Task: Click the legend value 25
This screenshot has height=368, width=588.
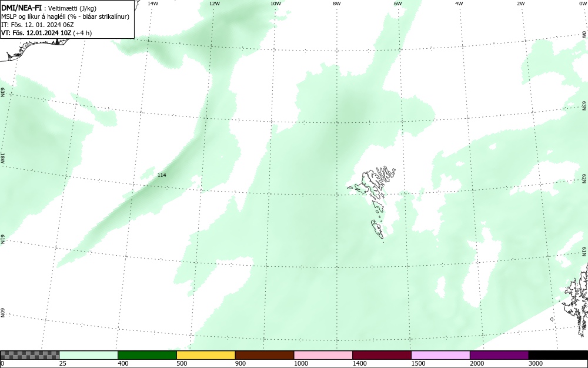Action: pos(63,363)
